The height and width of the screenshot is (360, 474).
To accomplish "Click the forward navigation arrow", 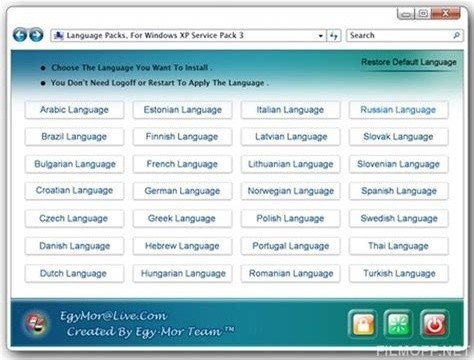I will [x=36, y=35].
